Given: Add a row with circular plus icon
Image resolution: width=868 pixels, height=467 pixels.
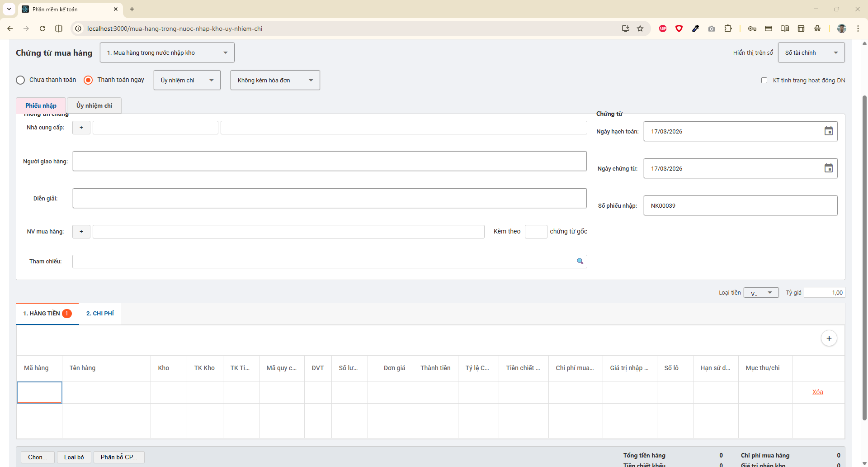Looking at the screenshot, I should click(829, 338).
